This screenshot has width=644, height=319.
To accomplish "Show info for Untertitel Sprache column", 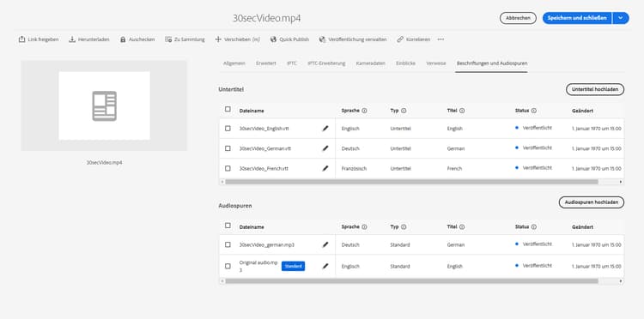I will [x=364, y=111].
